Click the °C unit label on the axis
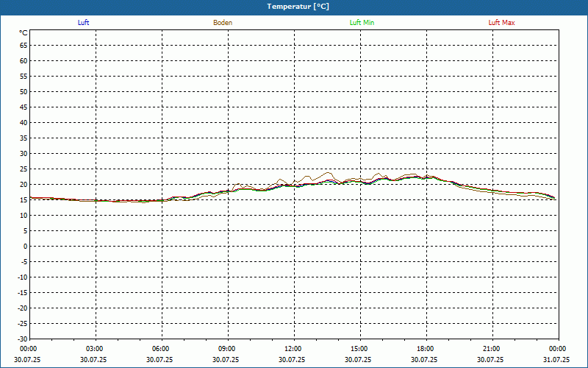 [x=24, y=33]
